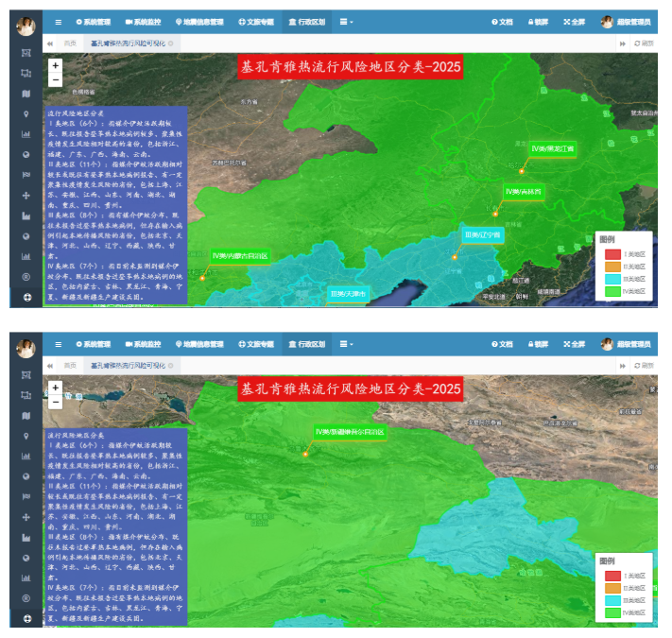
Task: Open registered-mark sidebar icon in upper window
Action: 26,277
